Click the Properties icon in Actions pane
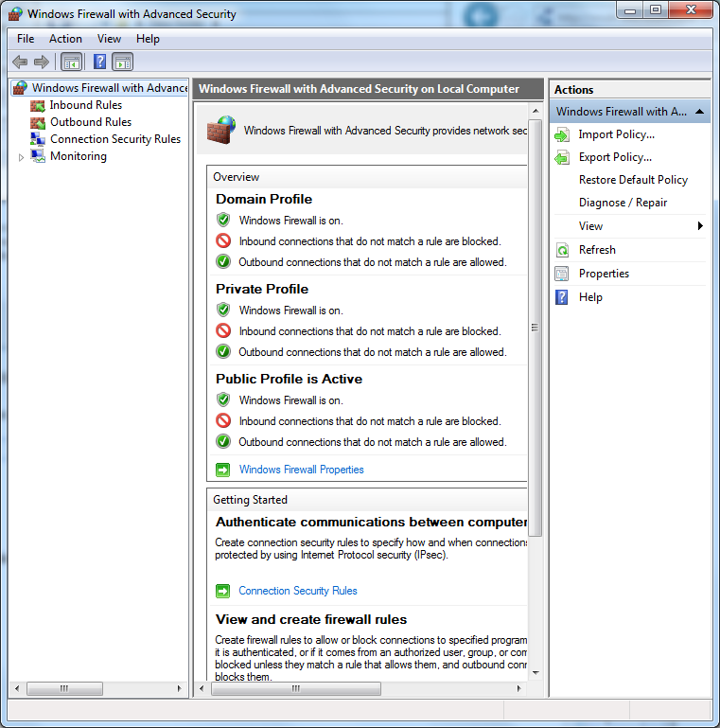This screenshot has height=728, width=720. click(x=562, y=274)
